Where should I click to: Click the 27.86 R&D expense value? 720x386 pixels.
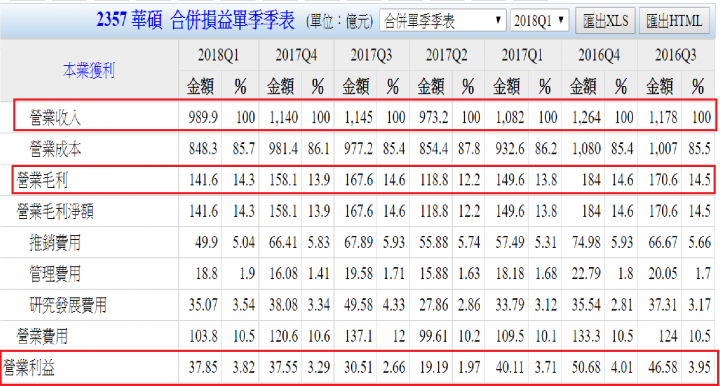(433, 305)
